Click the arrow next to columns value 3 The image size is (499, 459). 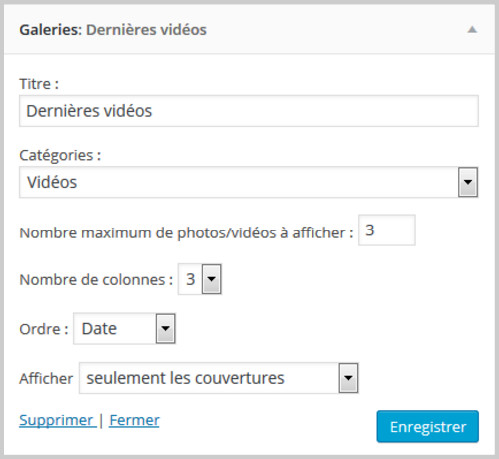[212, 279]
